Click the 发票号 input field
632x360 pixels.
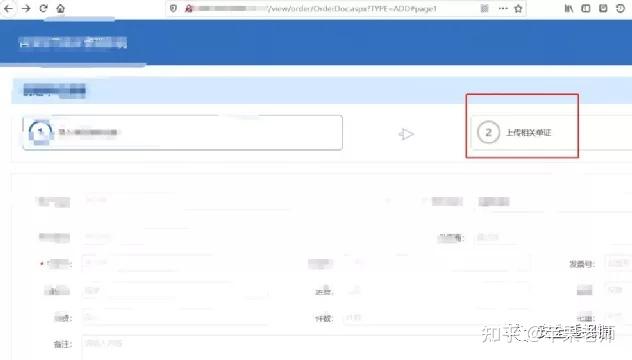click(618, 264)
